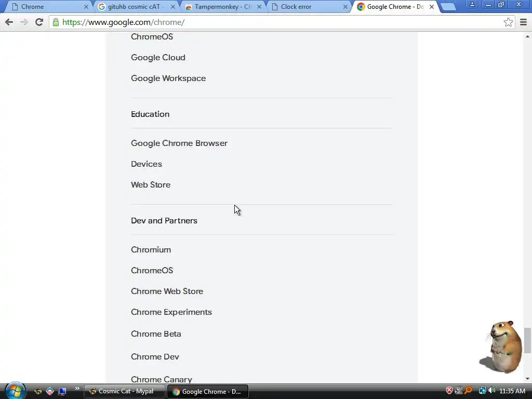This screenshot has height=399, width=532.
Task: Click the scrollbar down arrow
Action: tap(527, 379)
